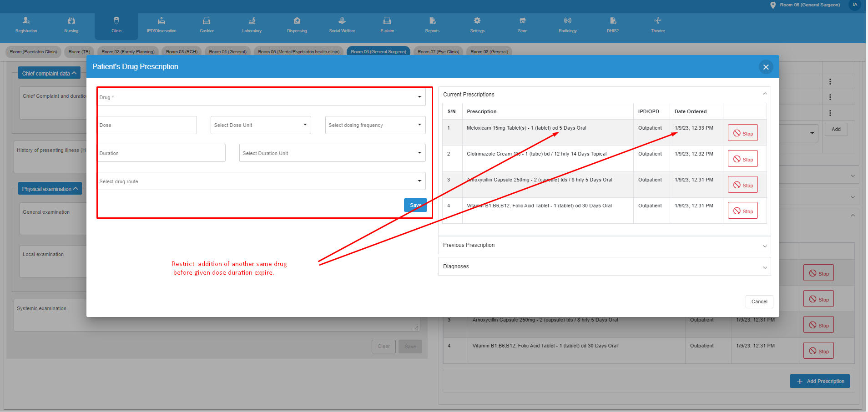
Task: Click the Add Prescription button
Action: pos(819,381)
